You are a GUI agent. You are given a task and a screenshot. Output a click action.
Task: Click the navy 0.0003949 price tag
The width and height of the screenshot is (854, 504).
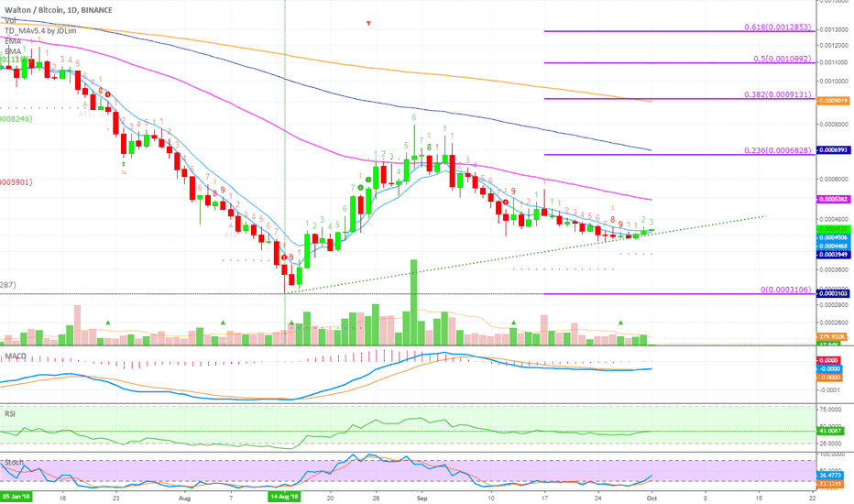pyautogui.click(x=833, y=255)
